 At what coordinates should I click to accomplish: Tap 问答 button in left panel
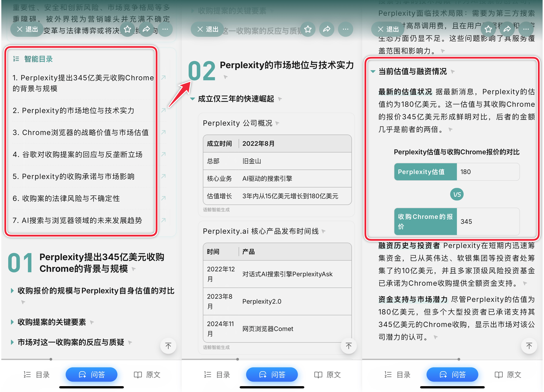click(x=91, y=375)
